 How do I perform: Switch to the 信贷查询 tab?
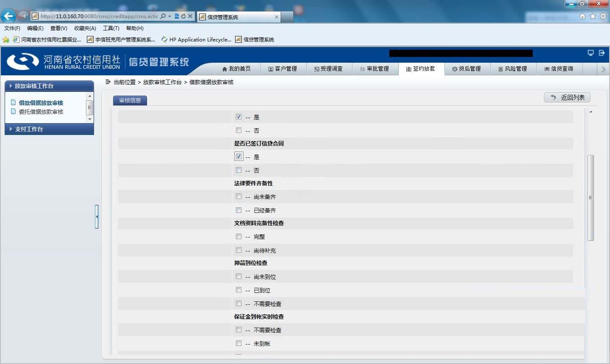point(559,69)
